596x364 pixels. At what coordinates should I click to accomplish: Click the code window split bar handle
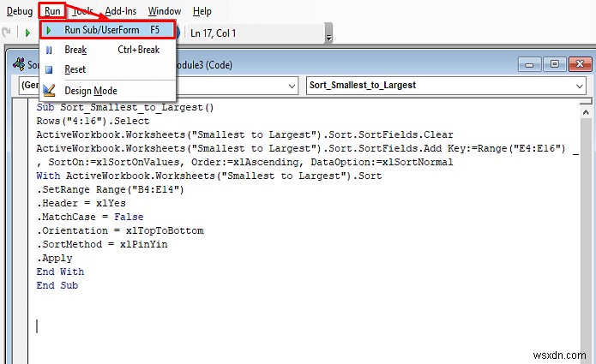(x=586, y=102)
